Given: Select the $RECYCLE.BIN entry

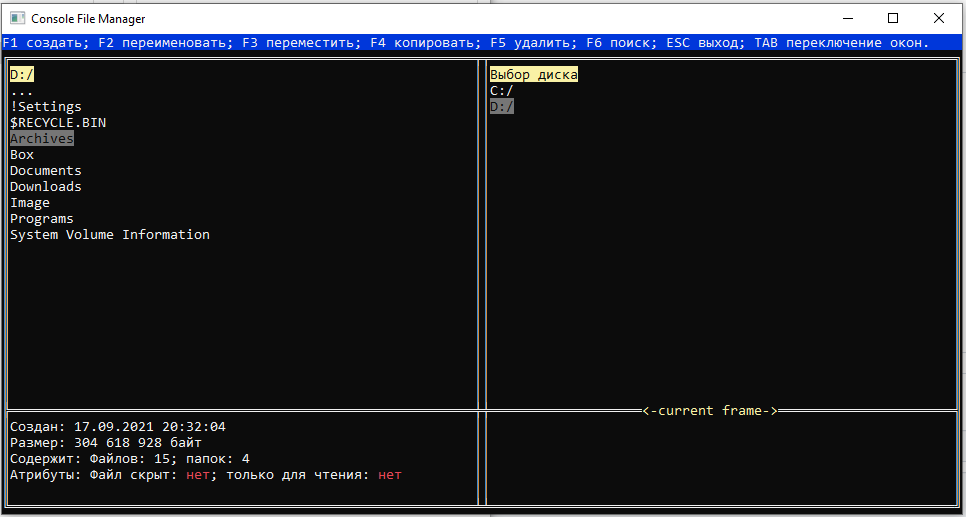Looking at the screenshot, I should click(58, 123).
